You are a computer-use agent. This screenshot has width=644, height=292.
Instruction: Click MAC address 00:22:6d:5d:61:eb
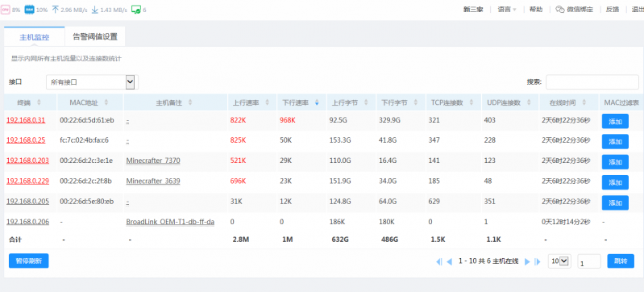pos(87,120)
